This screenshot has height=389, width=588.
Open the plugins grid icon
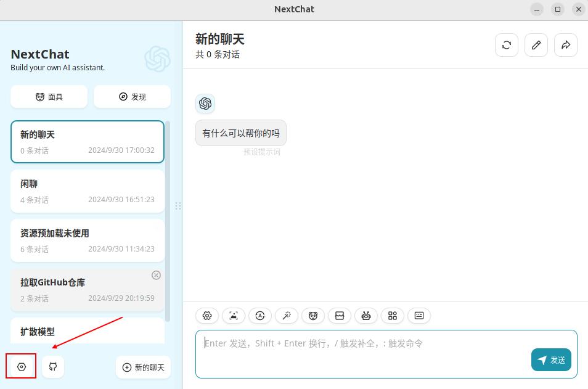click(x=392, y=316)
